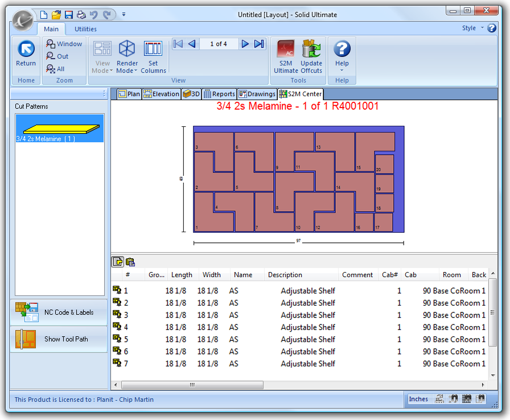The image size is (510, 420).
Task: Select the S2M Center tab
Action: point(301,94)
